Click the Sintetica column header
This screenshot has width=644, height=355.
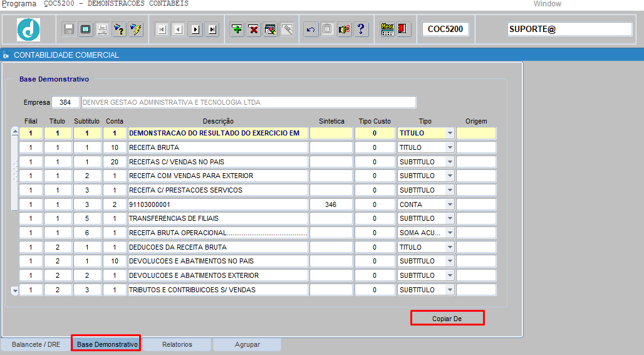click(x=331, y=121)
